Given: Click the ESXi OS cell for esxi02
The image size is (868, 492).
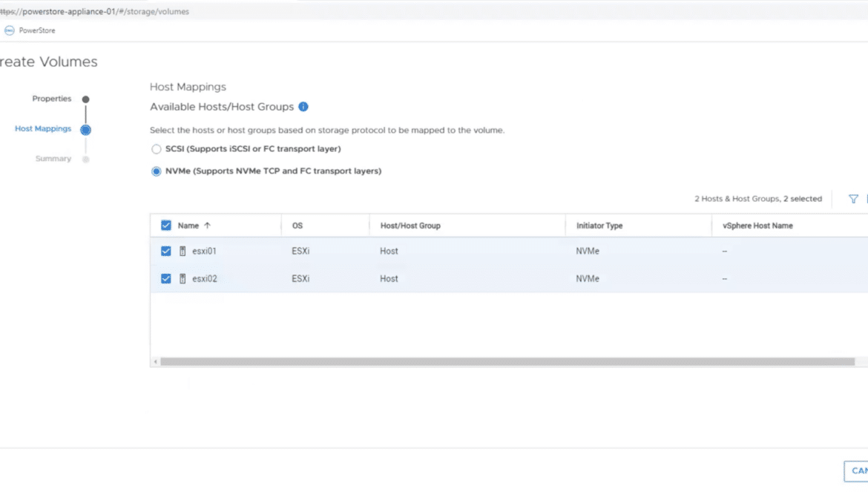Looking at the screenshot, I should 300,279.
